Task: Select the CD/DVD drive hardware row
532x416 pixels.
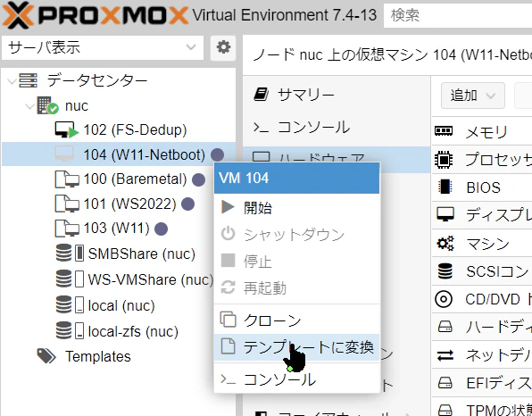Action: tap(482, 299)
